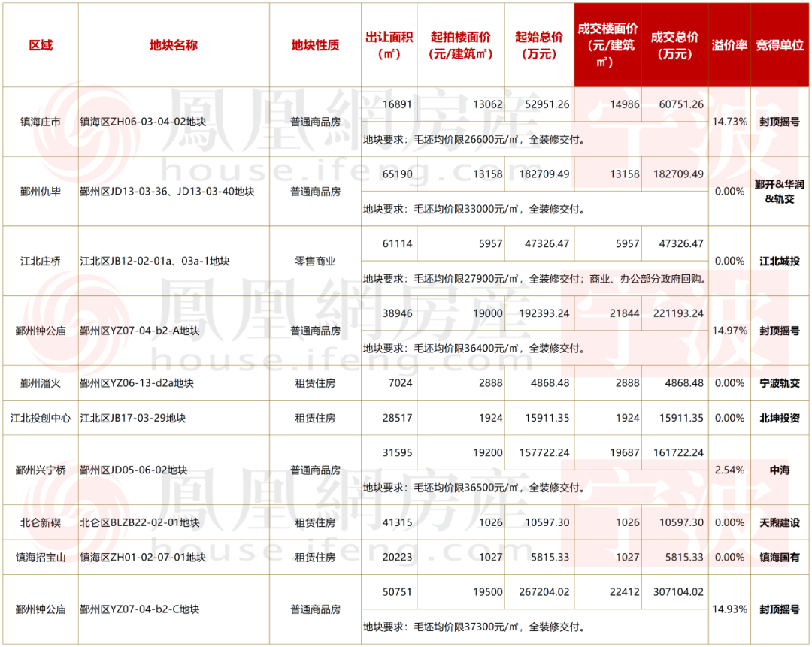Click the 地块性质 column header
Screen dimensions: 812x647
[315, 46]
